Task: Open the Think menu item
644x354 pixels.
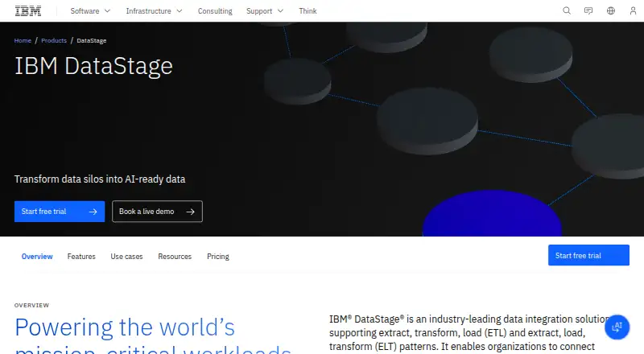Action: pos(308,11)
